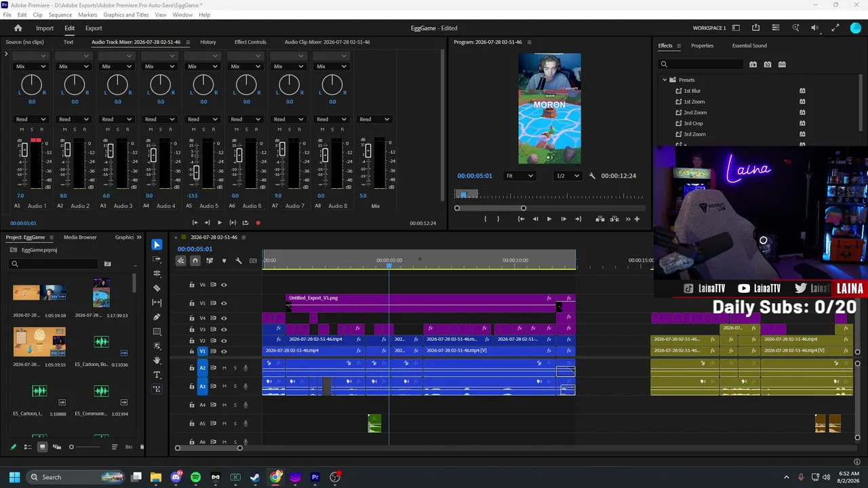Viewport: 868px width, 488px height.
Task: Open program monitor settings wrench
Action: pyautogui.click(x=592, y=176)
